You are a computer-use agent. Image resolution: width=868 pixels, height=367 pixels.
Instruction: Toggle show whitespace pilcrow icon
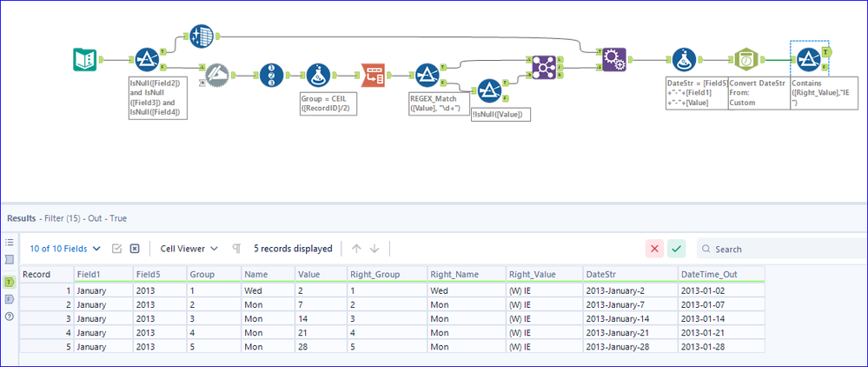(236, 249)
